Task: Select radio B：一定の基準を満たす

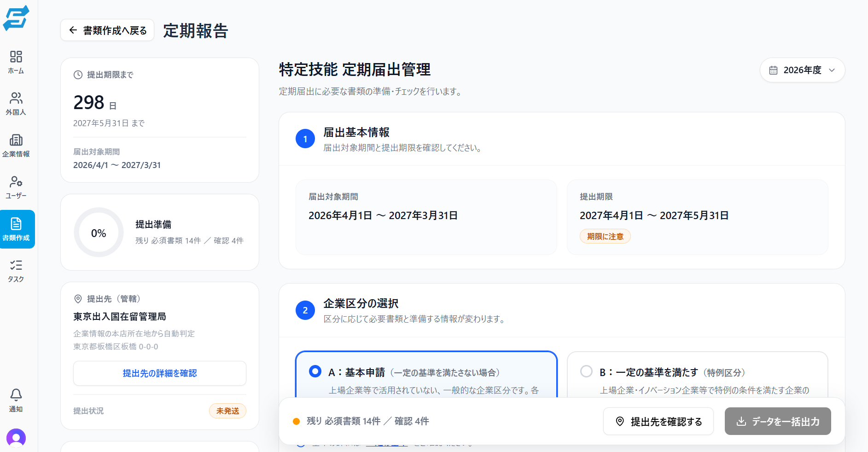Action: point(586,371)
